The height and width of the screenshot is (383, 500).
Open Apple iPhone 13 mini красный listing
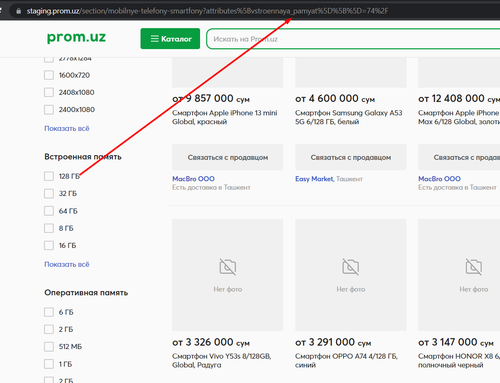(225, 117)
